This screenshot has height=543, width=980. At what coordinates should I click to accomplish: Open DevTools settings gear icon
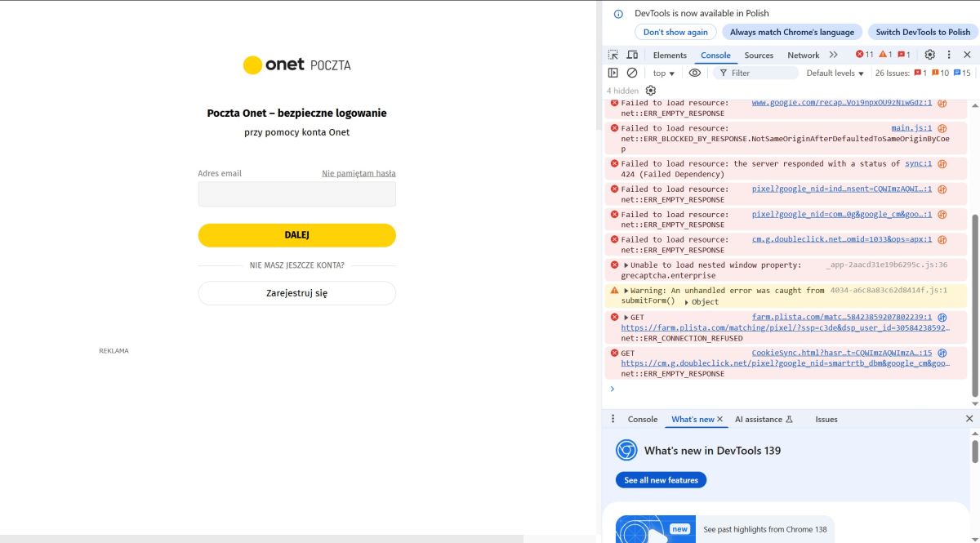[x=929, y=55]
